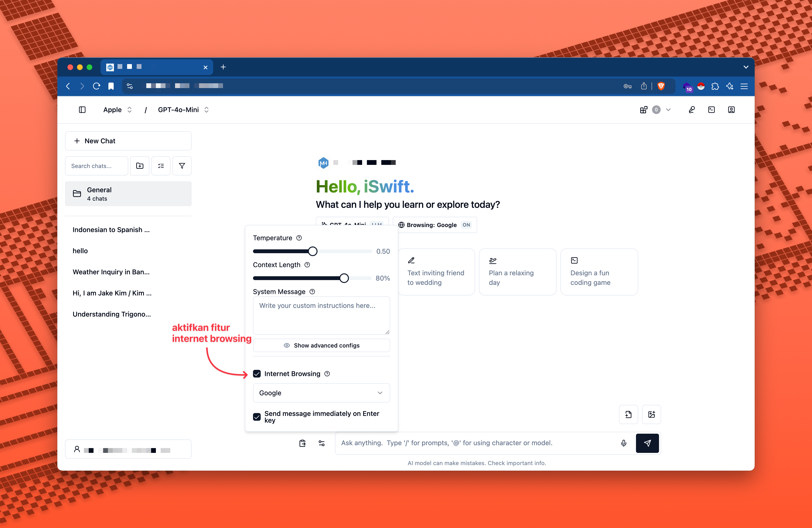Screen dimensions: 812x528
Task: Open System Message help tooltip
Action: click(312, 292)
